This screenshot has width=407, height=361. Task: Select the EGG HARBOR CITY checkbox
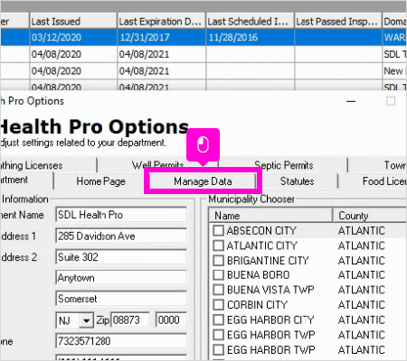(x=218, y=320)
